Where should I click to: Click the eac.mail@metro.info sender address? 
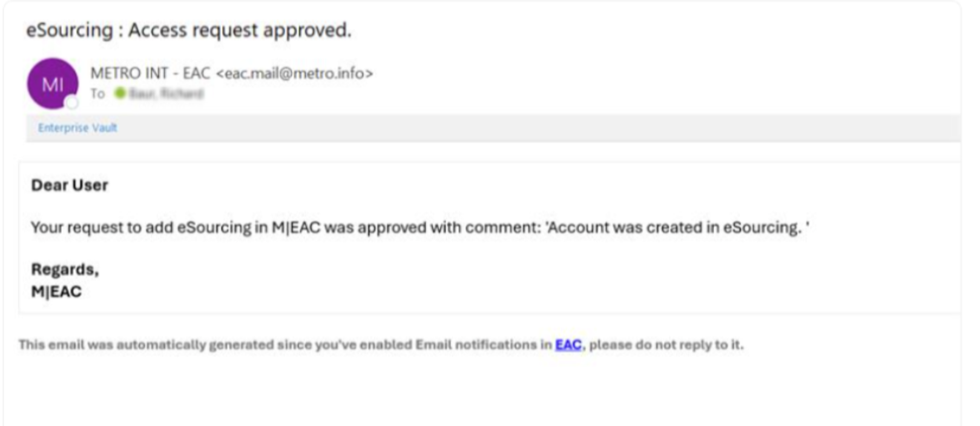[295, 73]
